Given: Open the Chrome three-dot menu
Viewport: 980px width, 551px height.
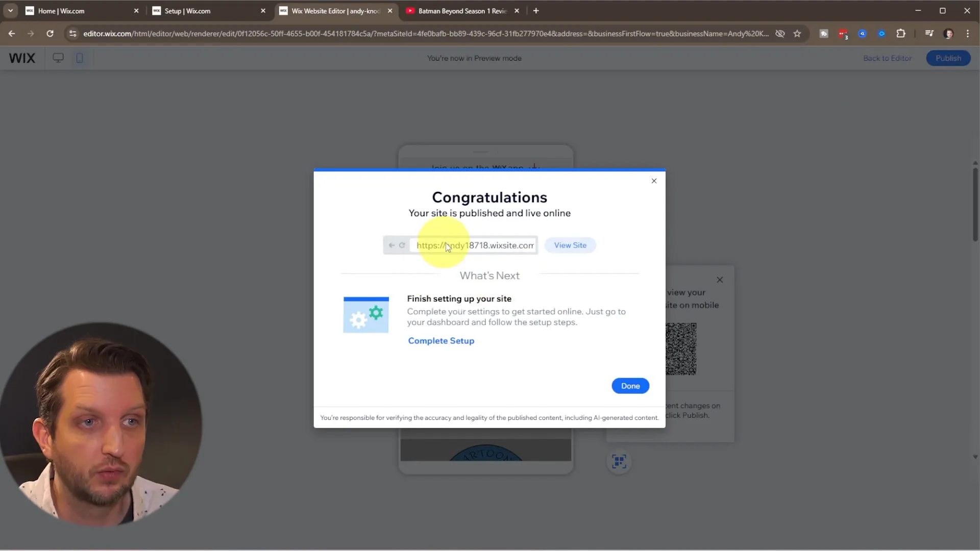Looking at the screenshot, I should point(968,33).
